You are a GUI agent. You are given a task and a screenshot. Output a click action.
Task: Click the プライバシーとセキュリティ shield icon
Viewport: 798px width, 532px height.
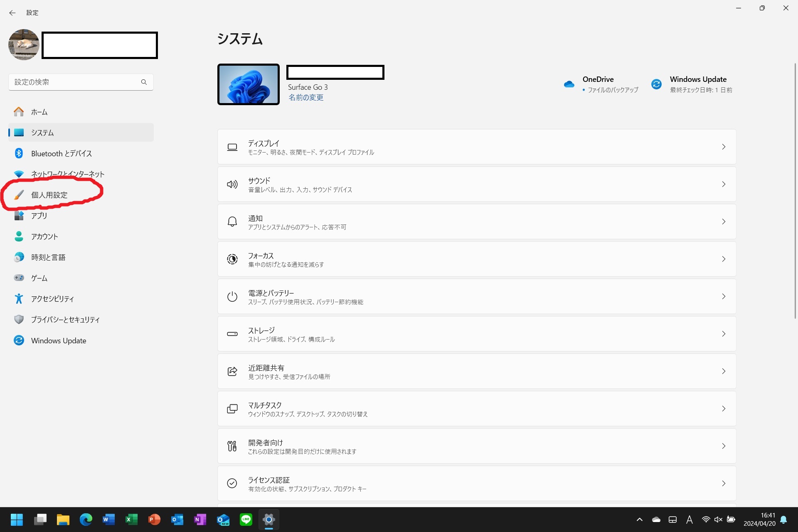(x=19, y=319)
